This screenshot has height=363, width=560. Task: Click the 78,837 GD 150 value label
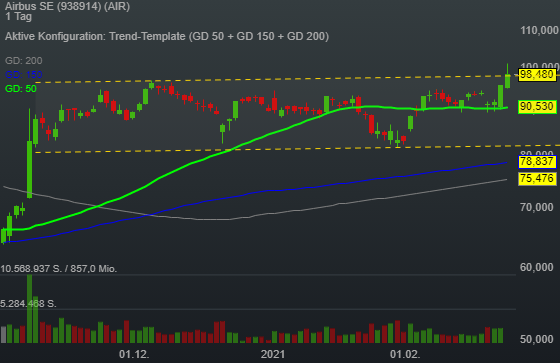(537, 161)
